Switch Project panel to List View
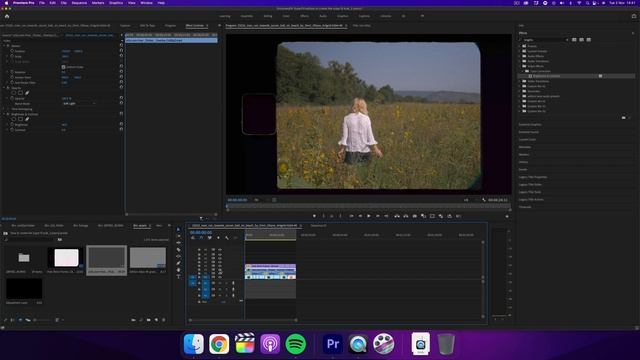 [x=13, y=320]
